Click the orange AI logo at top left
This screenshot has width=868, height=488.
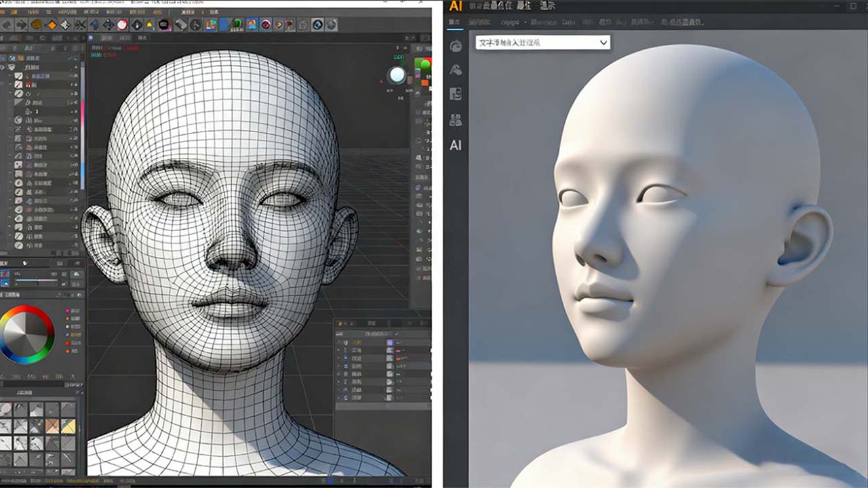[454, 7]
